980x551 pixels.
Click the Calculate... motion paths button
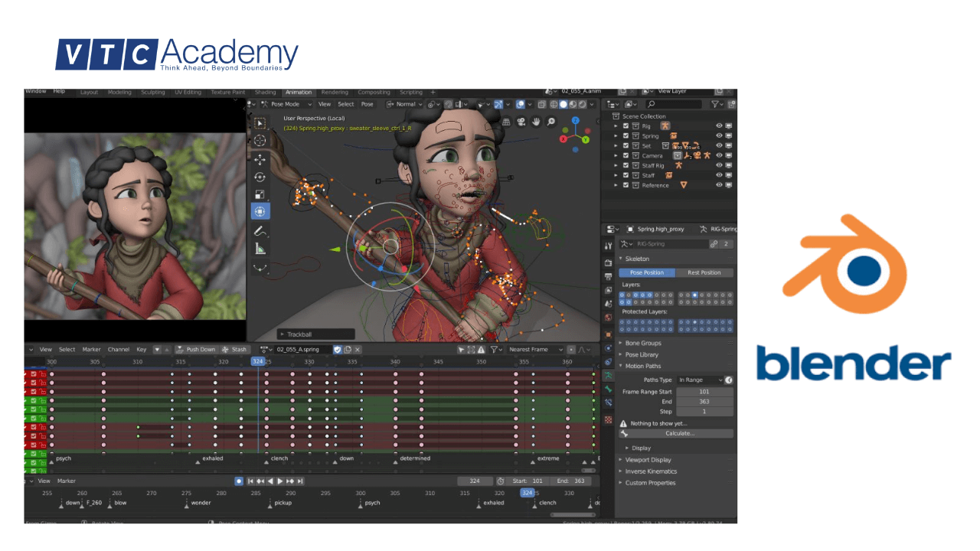coord(680,433)
